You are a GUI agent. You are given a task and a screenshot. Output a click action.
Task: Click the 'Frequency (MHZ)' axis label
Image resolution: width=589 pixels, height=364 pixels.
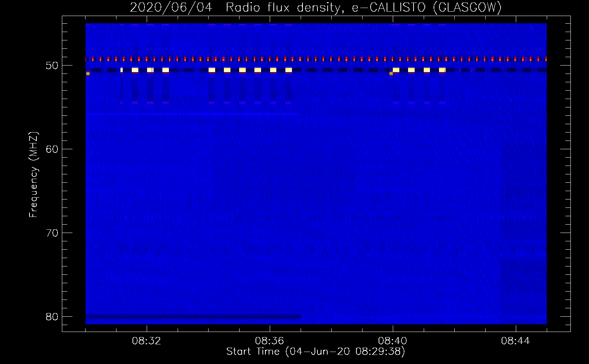(33, 174)
